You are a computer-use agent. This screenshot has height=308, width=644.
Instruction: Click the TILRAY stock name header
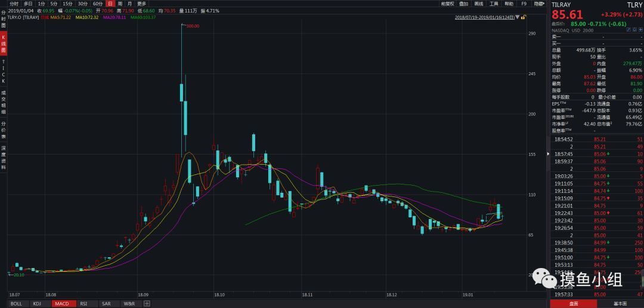(561, 4)
